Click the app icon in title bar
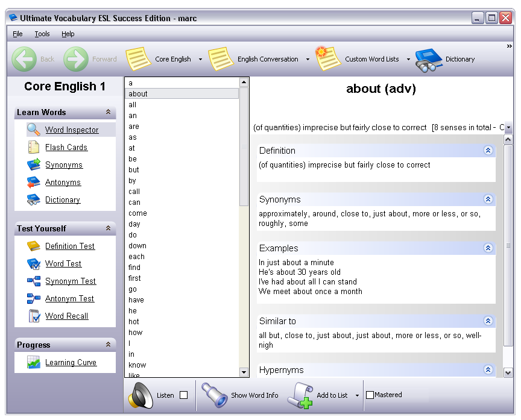 point(13,17)
